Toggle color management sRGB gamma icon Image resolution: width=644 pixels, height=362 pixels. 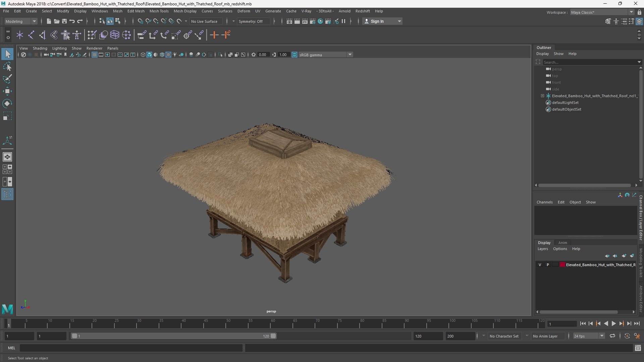294,55
